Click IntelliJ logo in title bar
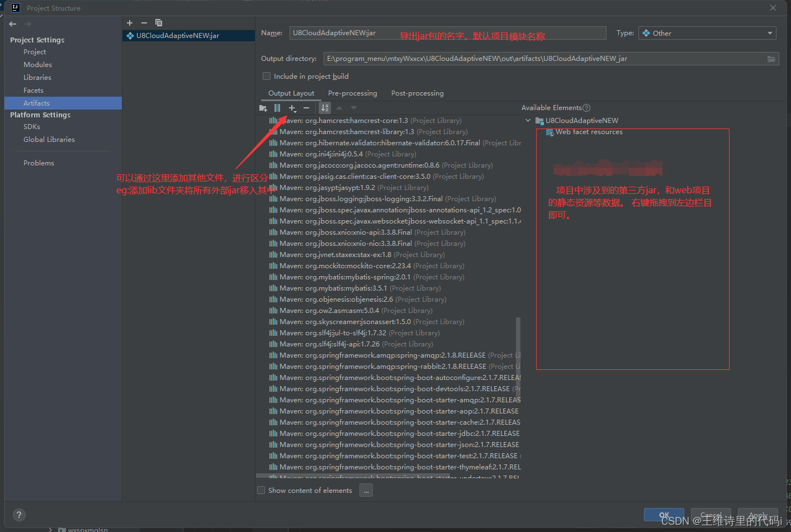The height and width of the screenshot is (532, 791). (16, 8)
